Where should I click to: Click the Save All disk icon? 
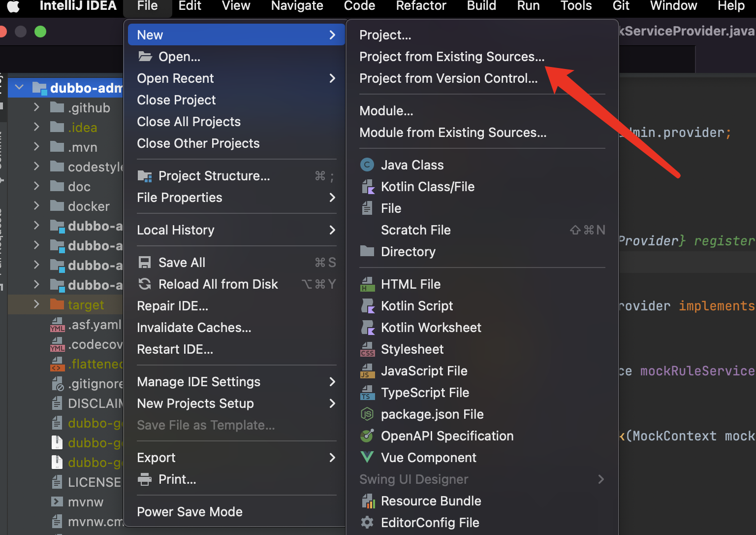click(145, 262)
